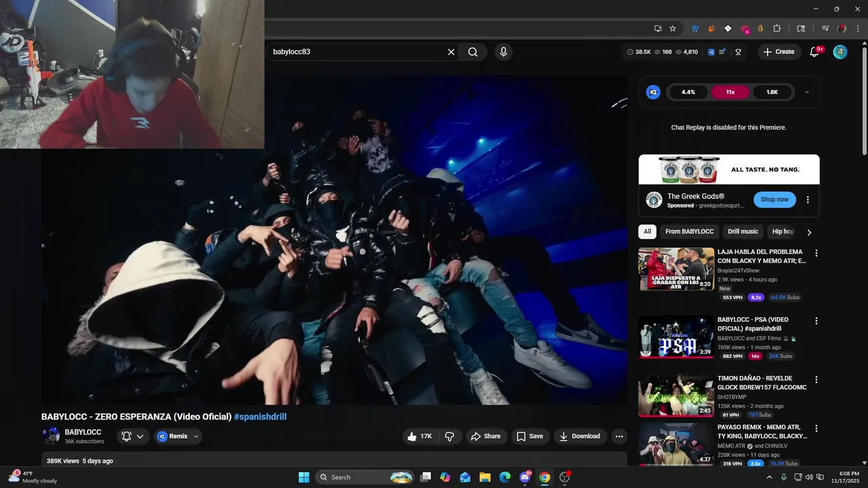Click the blue vidIQ logo in header
The width and height of the screenshot is (868, 488).
tap(711, 52)
